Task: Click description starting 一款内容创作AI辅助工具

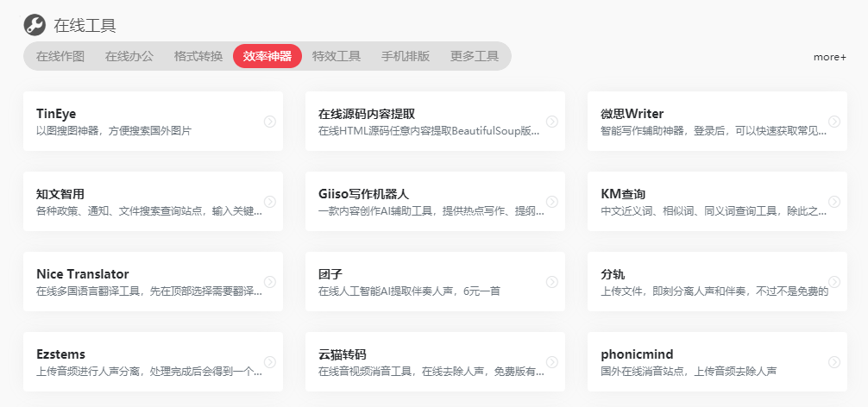Action: [x=431, y=211]
